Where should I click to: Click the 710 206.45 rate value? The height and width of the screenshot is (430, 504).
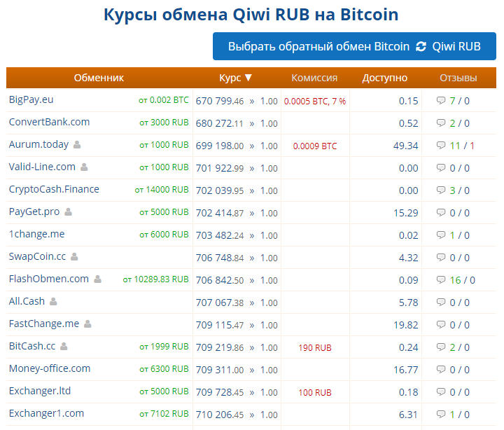tap(220, 415)
